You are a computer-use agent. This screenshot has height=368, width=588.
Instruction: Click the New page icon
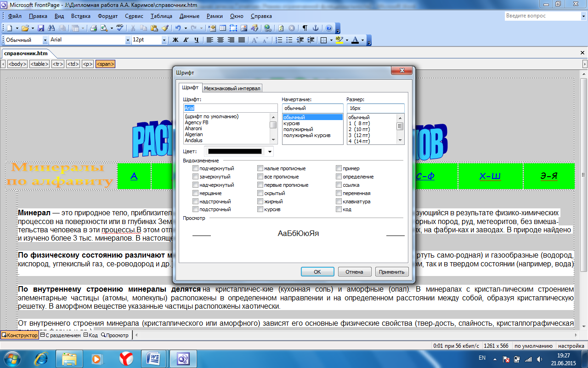tap(9, 28)
